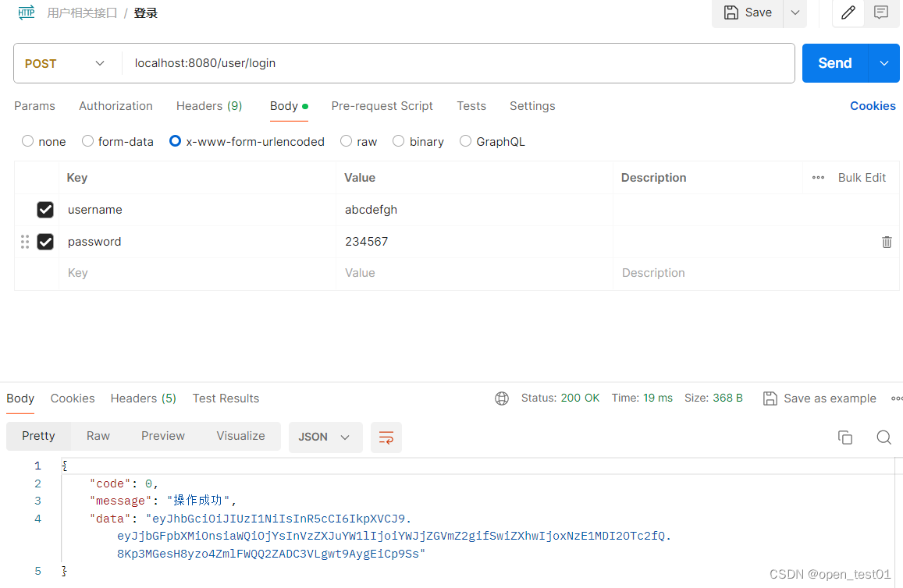The height and width of the screenshot is (588, 903).
Task: Send the request
Action: click(x=835, y=63)
